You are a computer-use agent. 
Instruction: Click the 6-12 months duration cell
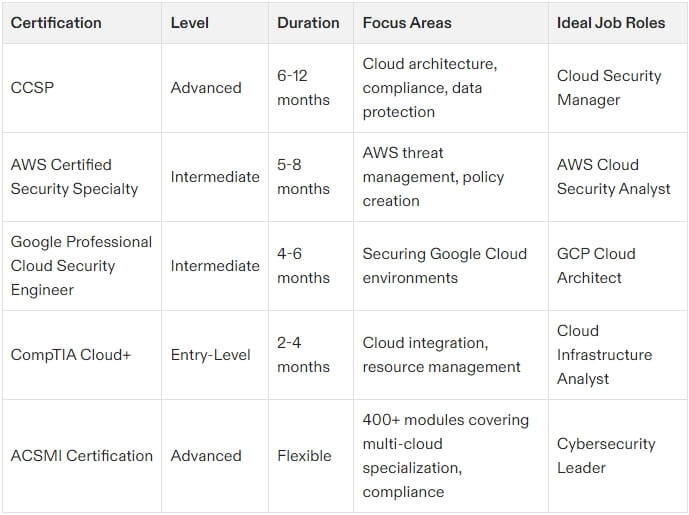pos(303,88)
